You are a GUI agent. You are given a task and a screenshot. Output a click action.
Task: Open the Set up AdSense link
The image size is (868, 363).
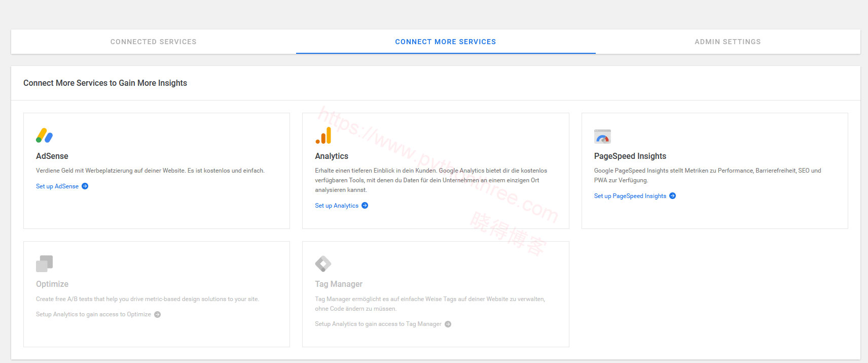click(x=57, y=186)
